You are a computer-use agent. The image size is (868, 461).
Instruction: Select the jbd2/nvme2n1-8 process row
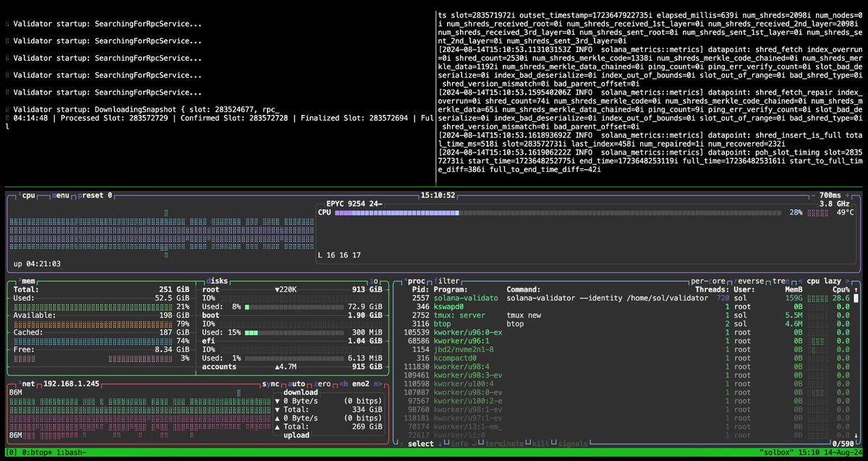point(623,349)
